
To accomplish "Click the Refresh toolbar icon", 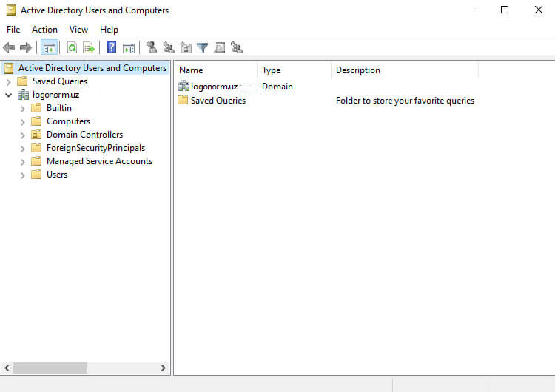I will 73,48.
